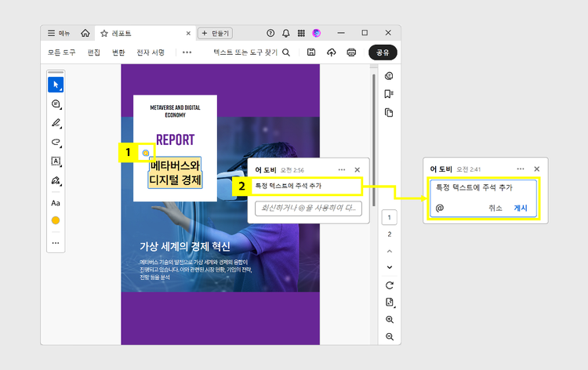Select the arrow selection tool
Screen dimensions: 588x370
coord(56,85)
